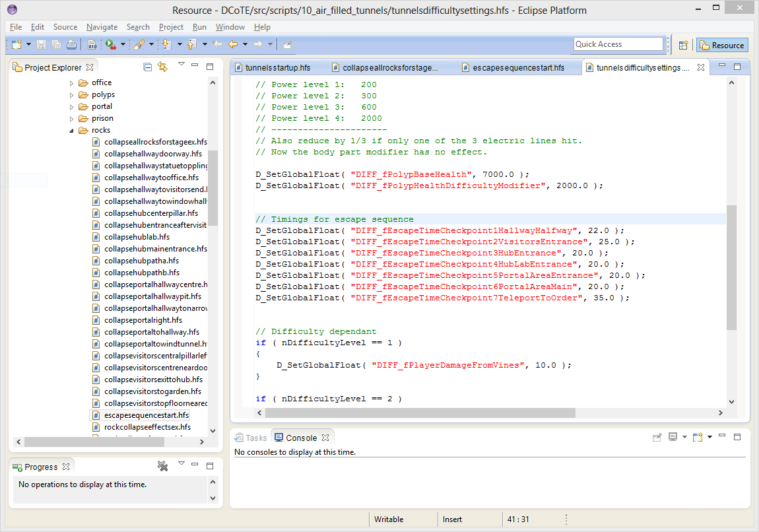Click in the Quick Access search field
759x532 pixels.
point(617,44)
